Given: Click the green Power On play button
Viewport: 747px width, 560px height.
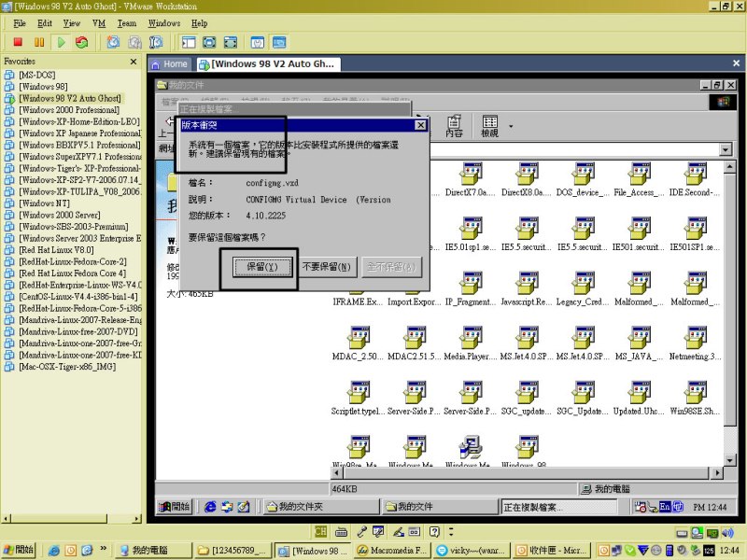Looking at the screenshot, I should pyautogui.click(x=61, y=42).
